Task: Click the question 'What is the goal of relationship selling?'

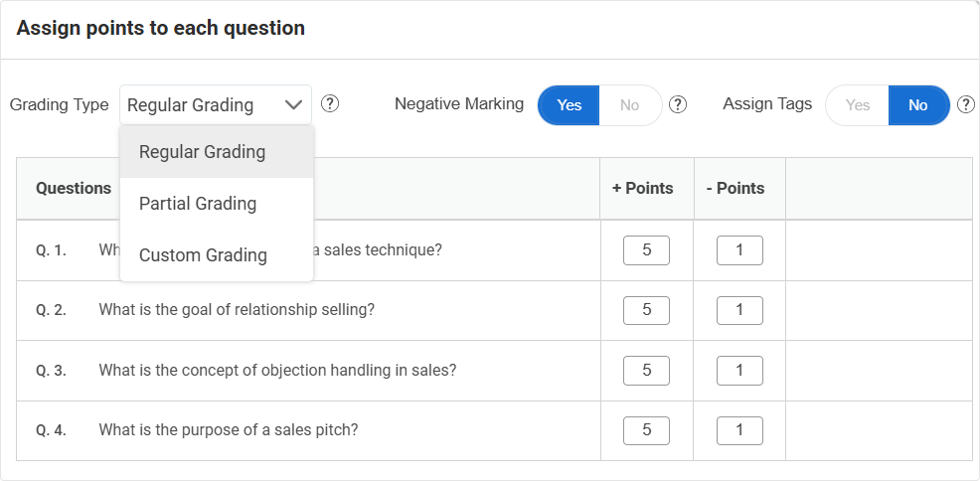Action: pyautogui.click(x=237, y=310)
